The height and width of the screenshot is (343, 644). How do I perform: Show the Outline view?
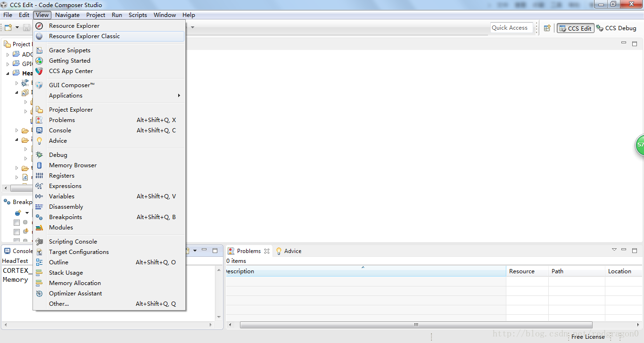[x=109, y=262]
